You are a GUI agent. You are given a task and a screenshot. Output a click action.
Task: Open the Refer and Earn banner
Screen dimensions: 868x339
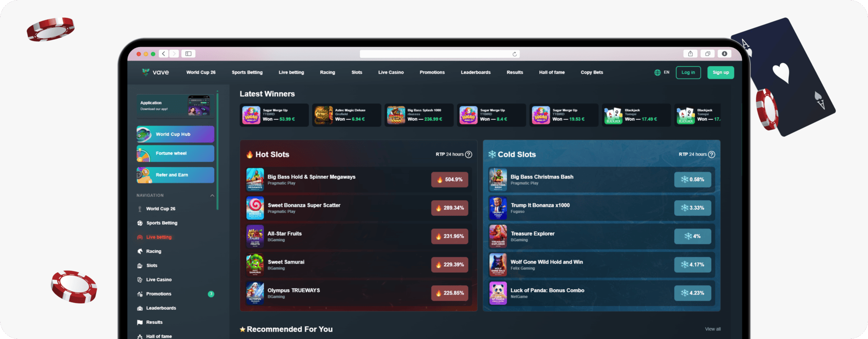point(175,175)
